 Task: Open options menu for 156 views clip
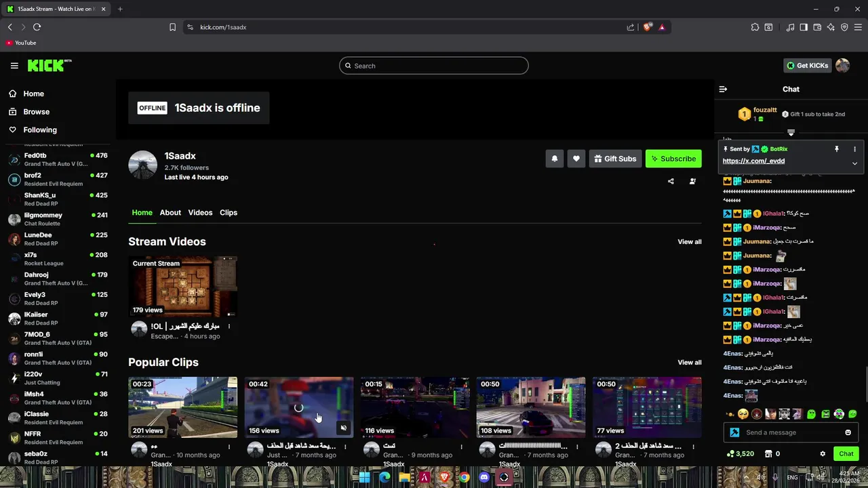click(x=344, y=447)
